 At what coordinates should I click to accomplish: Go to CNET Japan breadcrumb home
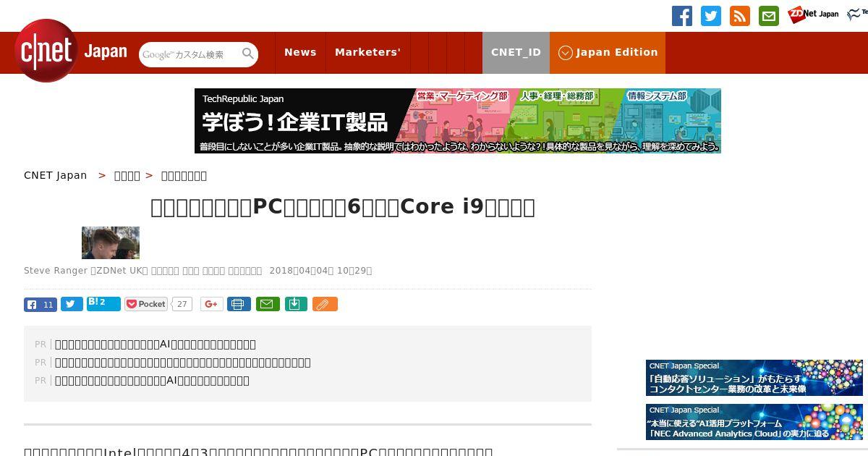[x=56, y=175]
